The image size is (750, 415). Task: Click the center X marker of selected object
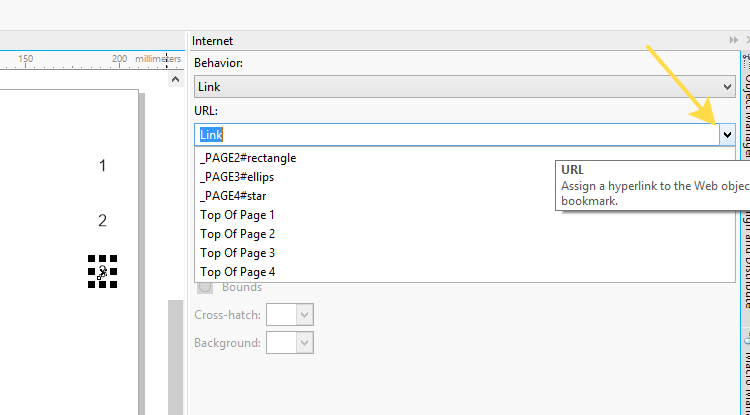click(103, 271)
